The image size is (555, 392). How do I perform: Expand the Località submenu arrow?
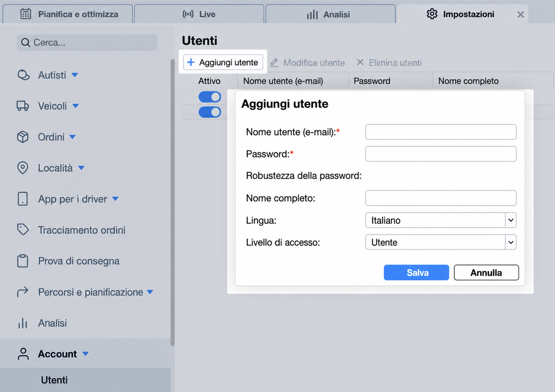tap(81, 168)
